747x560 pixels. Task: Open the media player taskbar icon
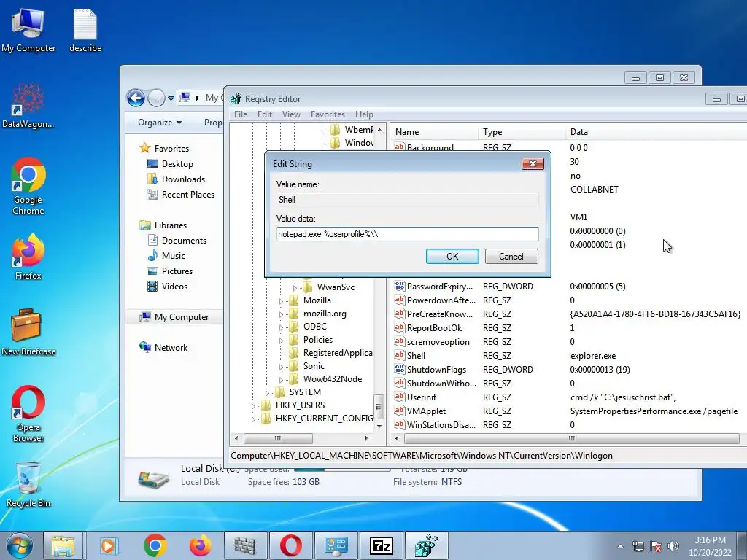[109, 545]
